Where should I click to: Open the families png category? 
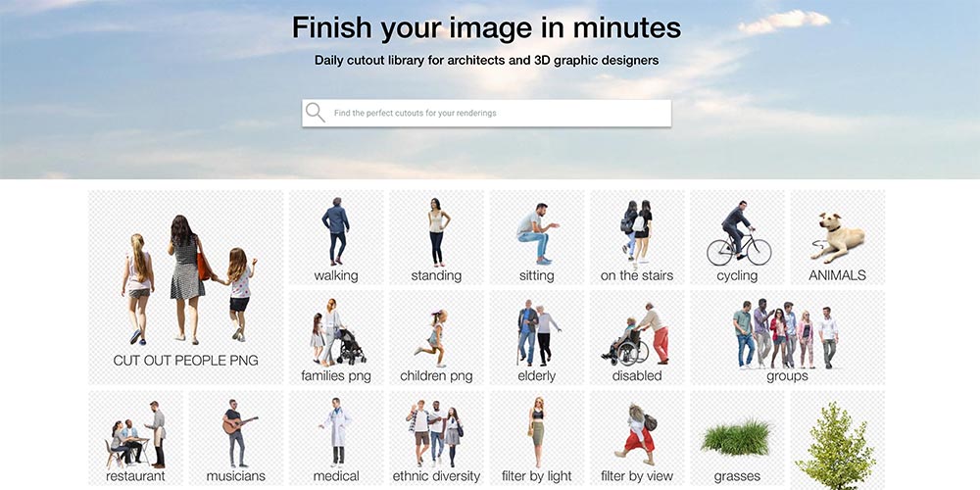click(x=336, y=337)
